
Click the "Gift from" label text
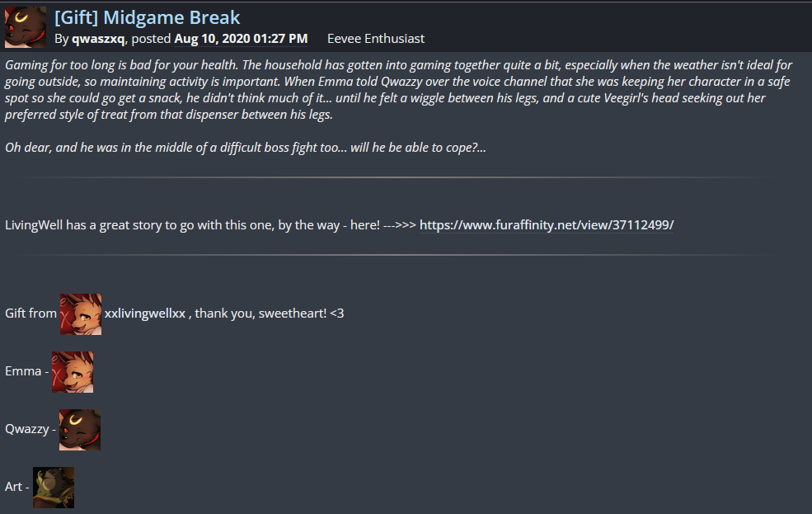point(31,314)
